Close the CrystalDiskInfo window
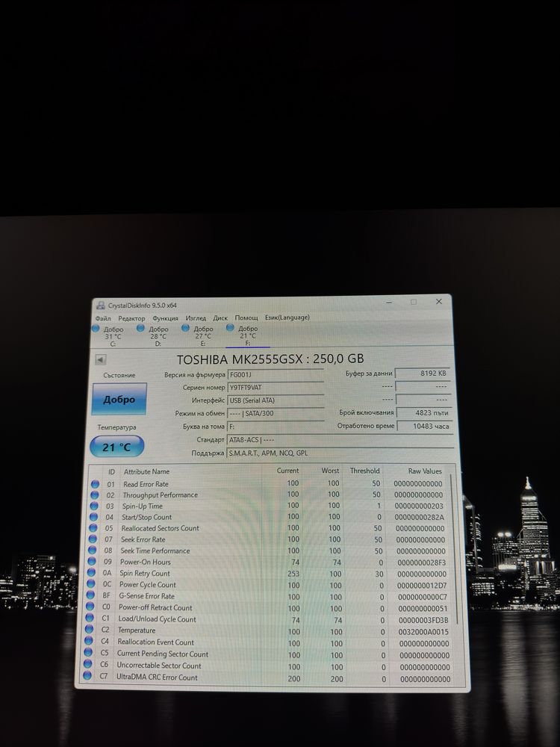 (x=438, y=302)
